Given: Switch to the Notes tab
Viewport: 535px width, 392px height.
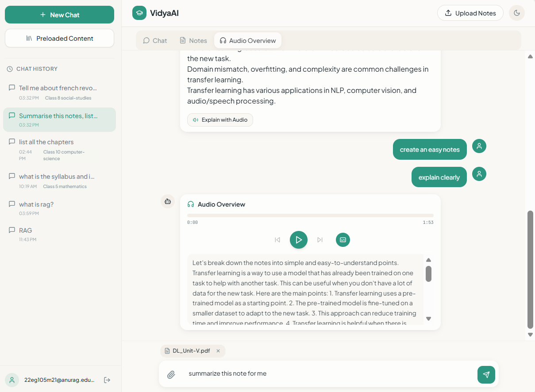Looking at the screenshot, I should 193,40.
